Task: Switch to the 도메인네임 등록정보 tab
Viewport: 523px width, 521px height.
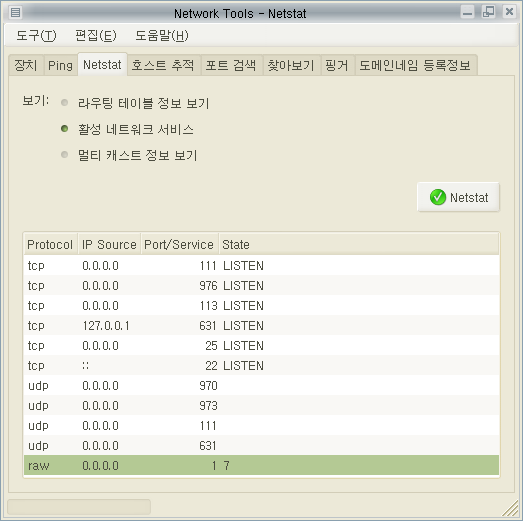Action: 416,65
